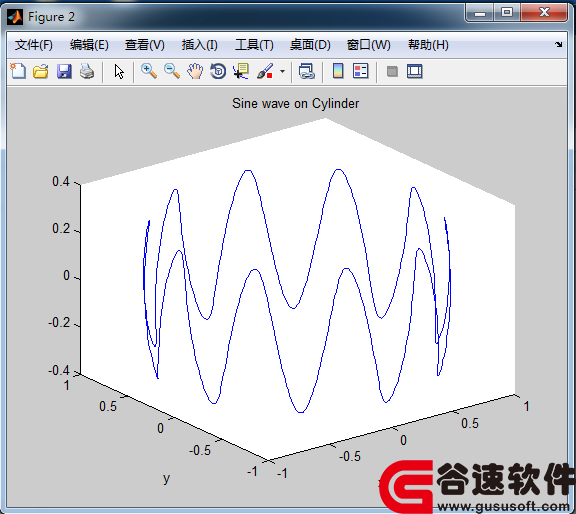
Task: Click the Link Plot icon
Action: pyautogui.click(x=306, y=71)
